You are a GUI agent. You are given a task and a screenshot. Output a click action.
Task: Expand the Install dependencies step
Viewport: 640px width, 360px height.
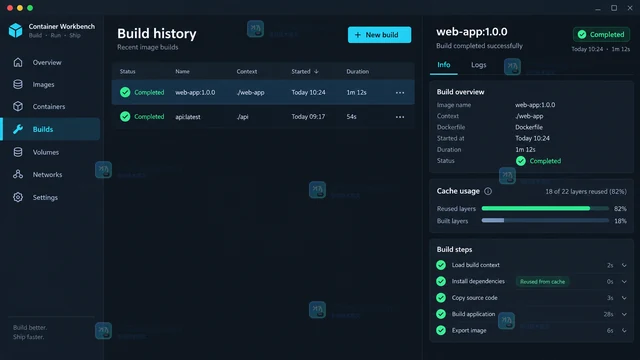tap(624, 282)
